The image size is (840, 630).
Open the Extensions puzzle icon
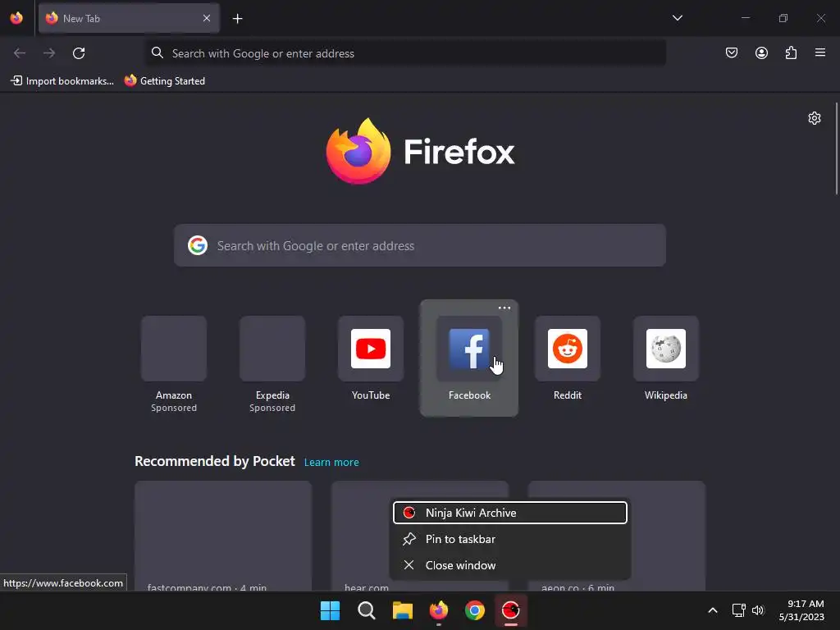coord(791,52)
